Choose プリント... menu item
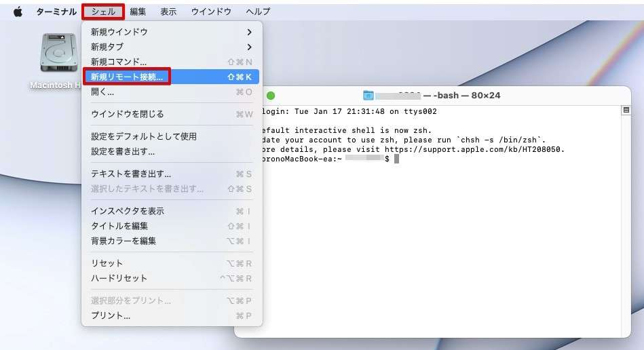This screenshot has width=644, height=350. tap(172, 315)
